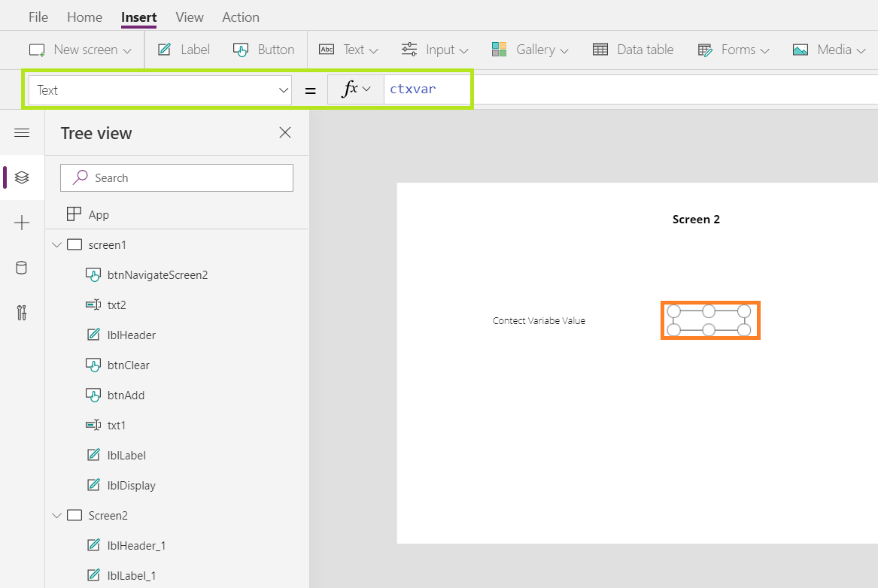The image size is (878, 588).
Task: Open Advanced tools from the left rail
Action: (x=22, y=312)
